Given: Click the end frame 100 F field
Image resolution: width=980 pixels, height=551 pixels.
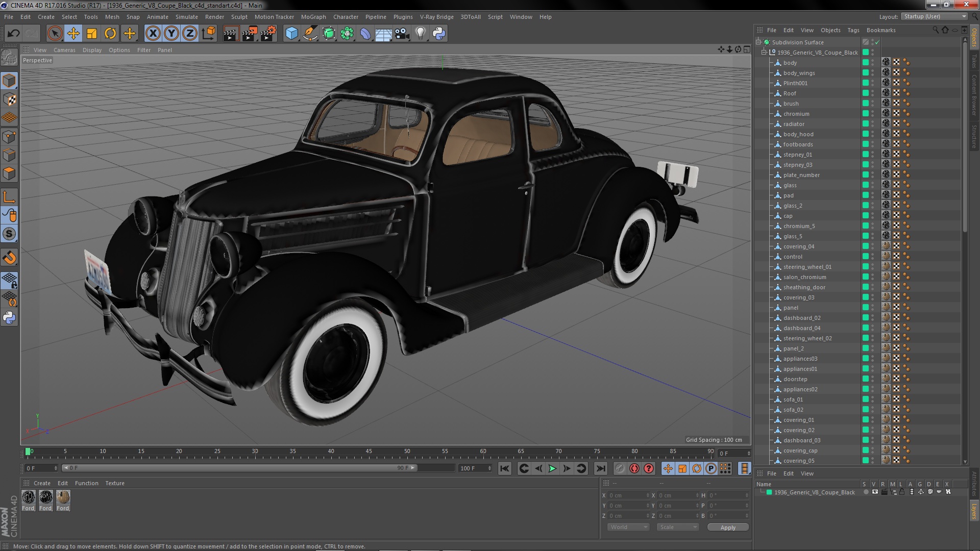Looking at the screenshot, I should [x=475, y=468].
